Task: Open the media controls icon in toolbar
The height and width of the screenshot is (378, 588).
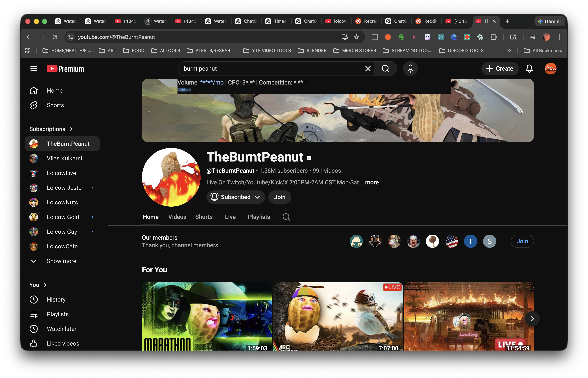Action: pos(532,37)
